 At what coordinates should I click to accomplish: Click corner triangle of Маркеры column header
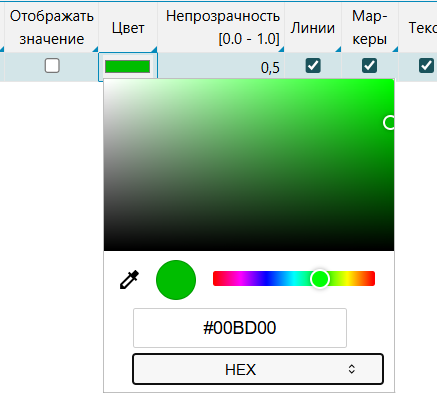[395, 49]
